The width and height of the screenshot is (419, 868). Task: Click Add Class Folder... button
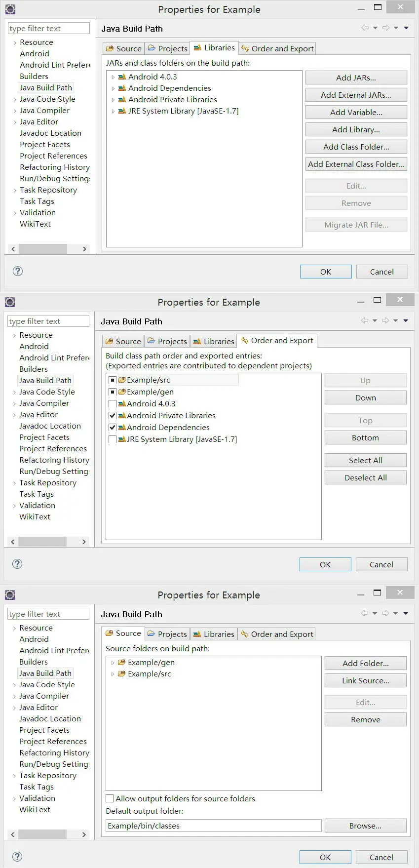click(356, 147)
